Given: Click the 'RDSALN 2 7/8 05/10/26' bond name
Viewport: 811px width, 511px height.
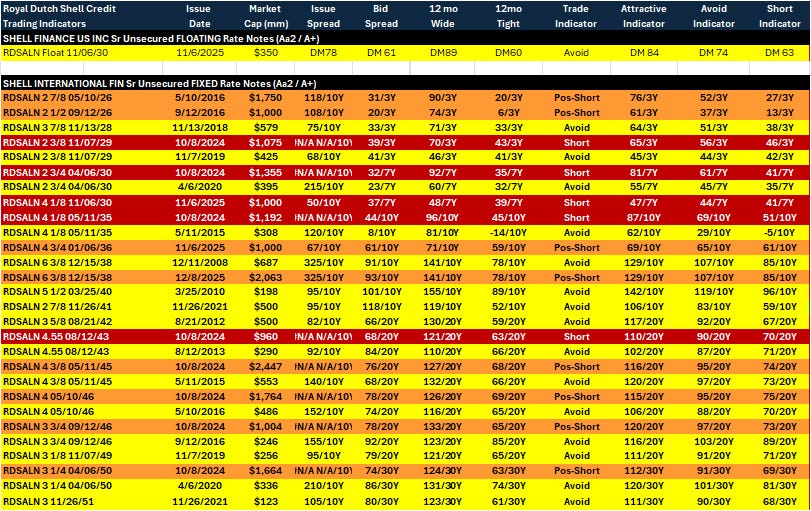Looking at the screenshot, I should pos(57,98).
